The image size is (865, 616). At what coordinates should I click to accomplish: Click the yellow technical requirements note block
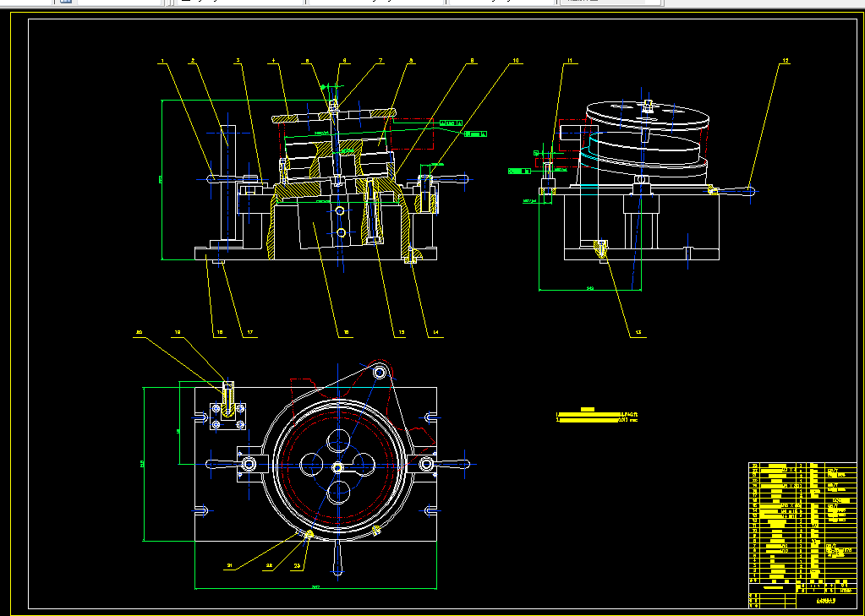pos(597,415)
